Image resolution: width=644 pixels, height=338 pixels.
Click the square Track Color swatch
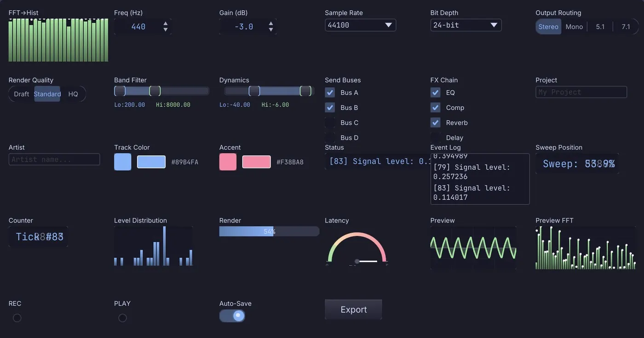(123, 162)
